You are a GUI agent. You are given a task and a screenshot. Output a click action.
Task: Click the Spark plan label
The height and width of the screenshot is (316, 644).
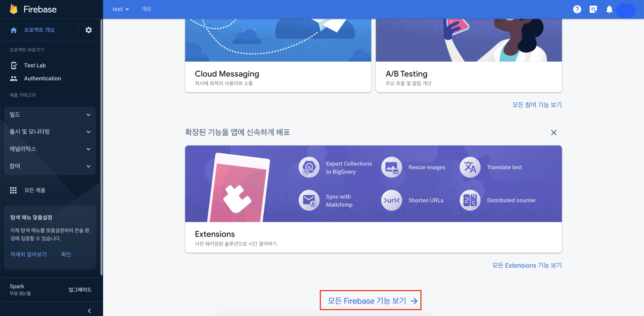click(17, 286)
